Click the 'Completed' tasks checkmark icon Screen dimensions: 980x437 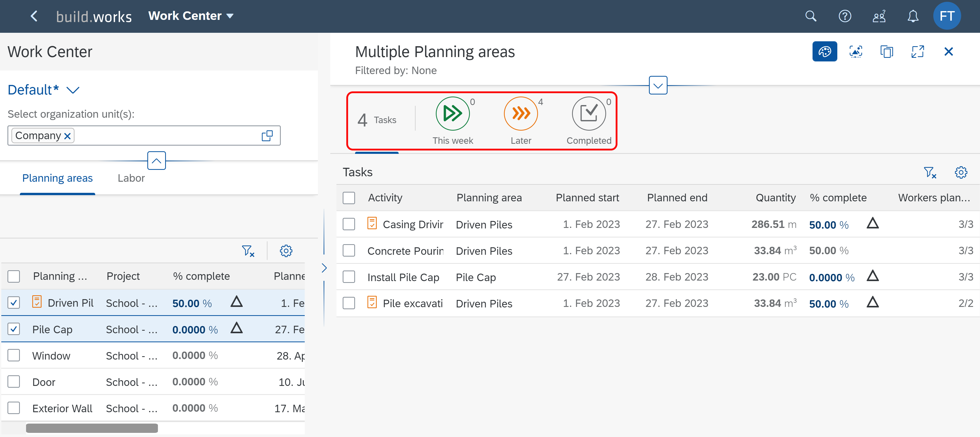point(589,113)
